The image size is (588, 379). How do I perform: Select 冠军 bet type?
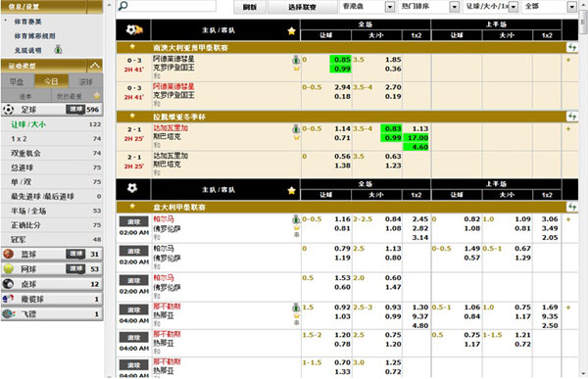[x=19, y=239]
